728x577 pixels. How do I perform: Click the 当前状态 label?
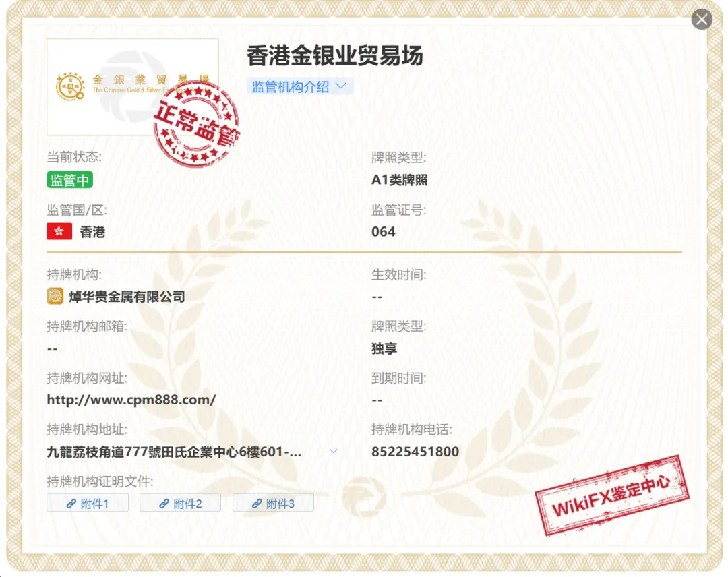[74, 157]
